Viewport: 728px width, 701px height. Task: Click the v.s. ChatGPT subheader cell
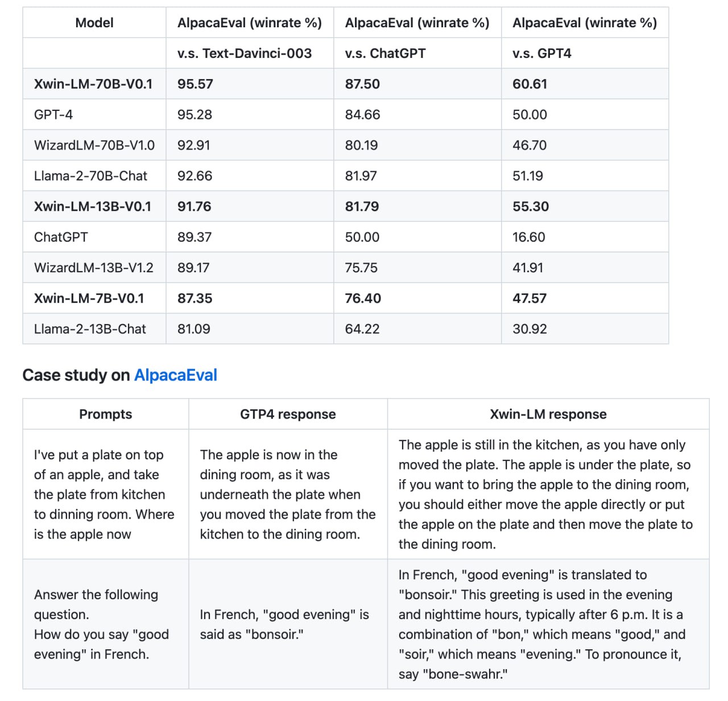[x=385, y=53]
